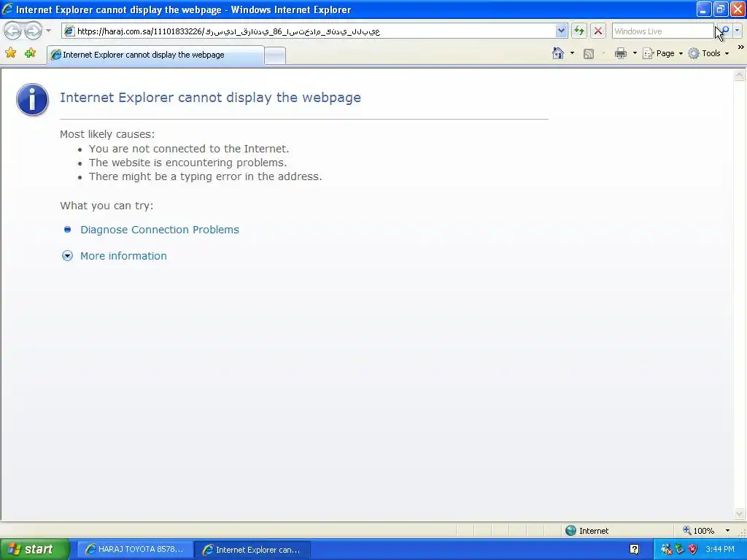This screenshot has height=560, width=747.
Task: Click the Safely Remove Hardware tray icon
Action: coord(680,550)
